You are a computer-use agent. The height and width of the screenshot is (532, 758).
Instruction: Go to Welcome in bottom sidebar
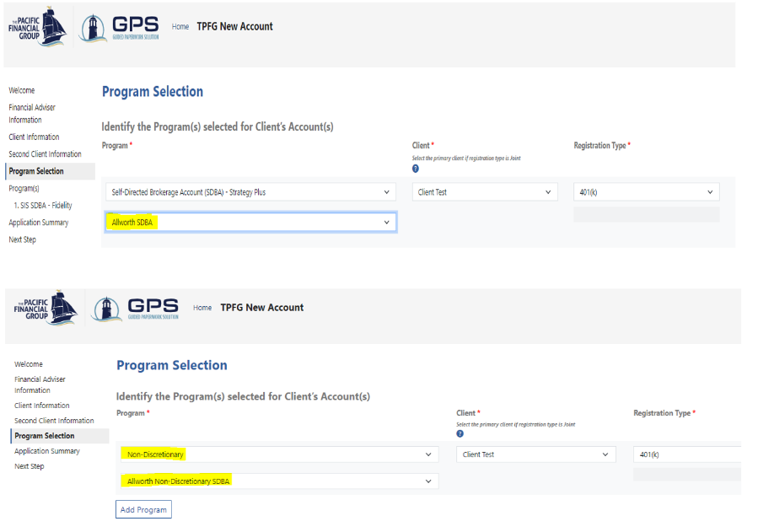tap(29, 364)
